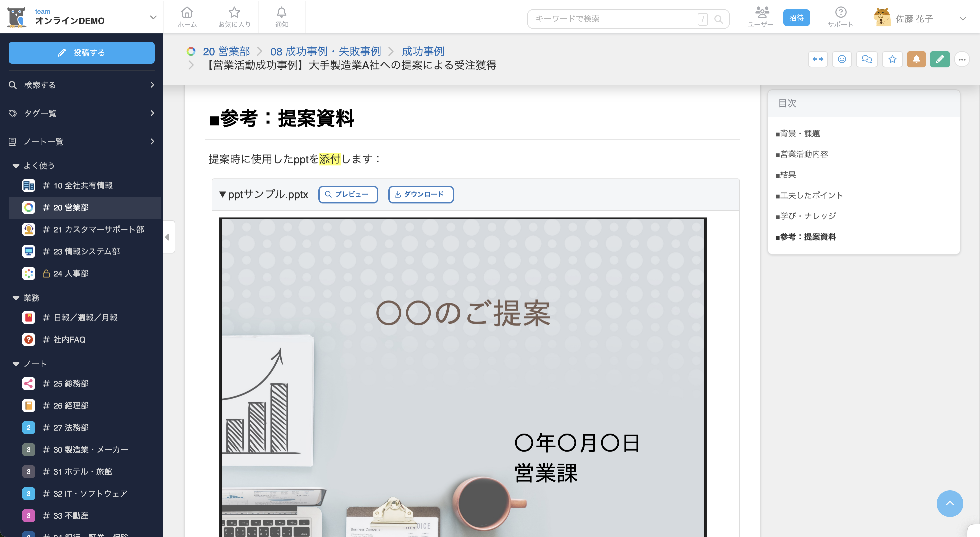Toggle page width with the arrows icon
This screenshot has width=980, height=537.
click(x=818, y=59)
